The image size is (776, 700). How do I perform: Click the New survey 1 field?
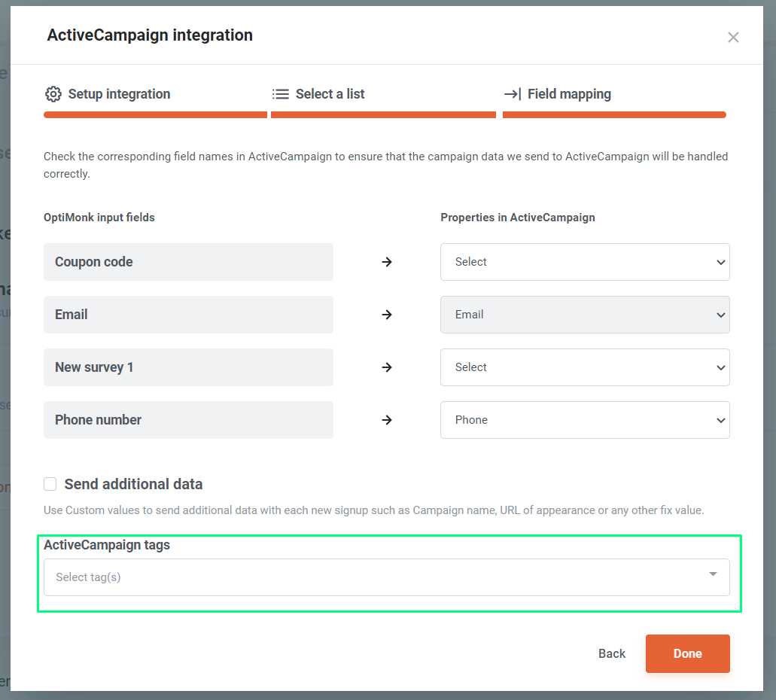(x=188, y=367)
